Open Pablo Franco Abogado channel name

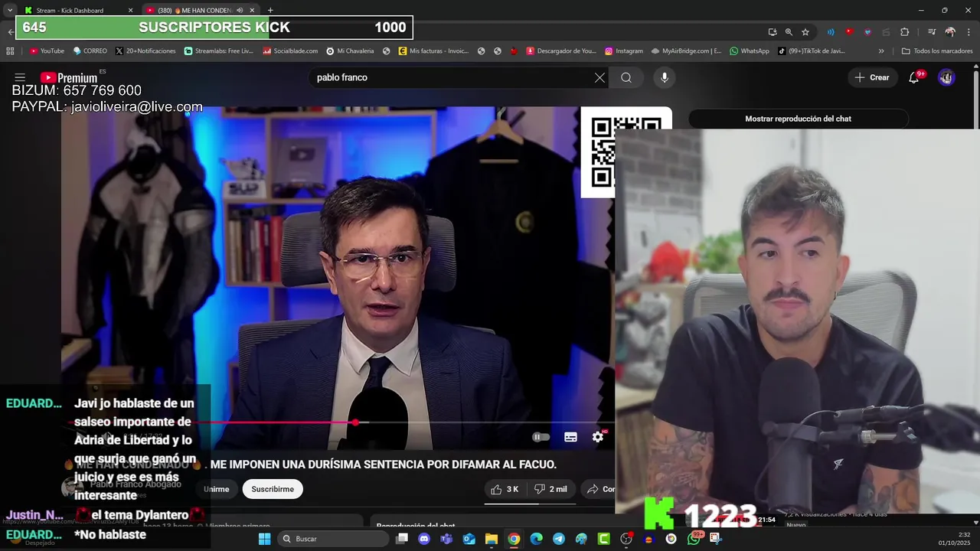coord(136,484)
